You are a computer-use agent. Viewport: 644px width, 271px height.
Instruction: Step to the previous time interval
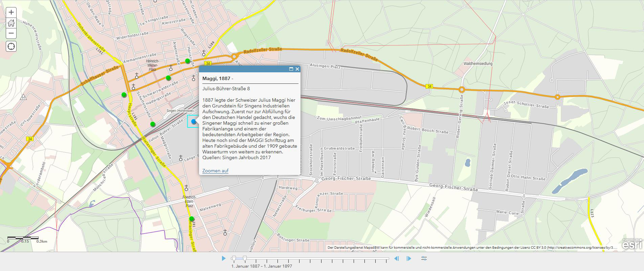coord(396,258)
